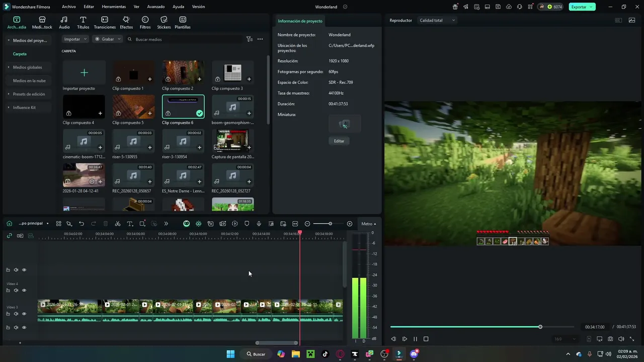
Task: Click the filter media icon
Action: point(249,39)
